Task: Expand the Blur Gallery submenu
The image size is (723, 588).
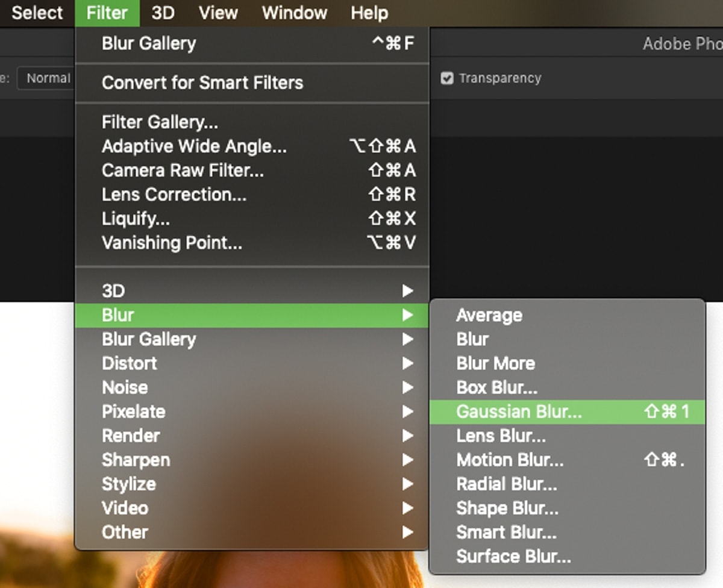Action: (252, 339)
